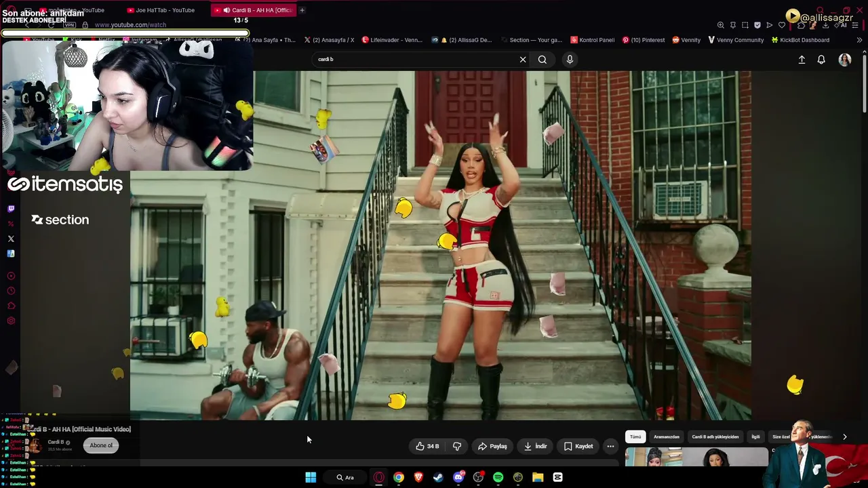Image resolution: width=868 pixels, height=488 pixels.
Task: Select the Aramanızdan filter chip
Action: 667,437
